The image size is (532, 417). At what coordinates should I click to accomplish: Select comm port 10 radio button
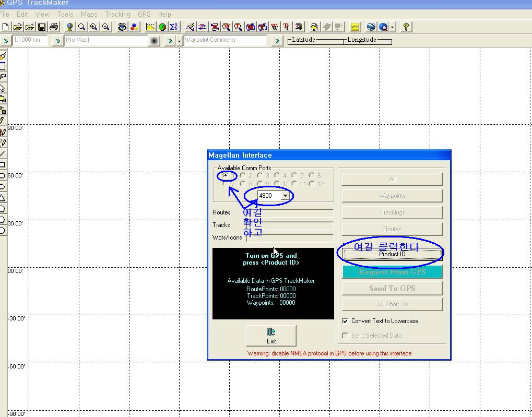click(277, 184)
